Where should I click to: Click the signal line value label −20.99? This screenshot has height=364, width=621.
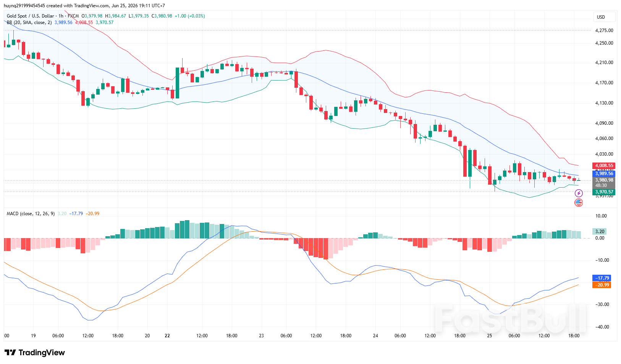(602, 285)
